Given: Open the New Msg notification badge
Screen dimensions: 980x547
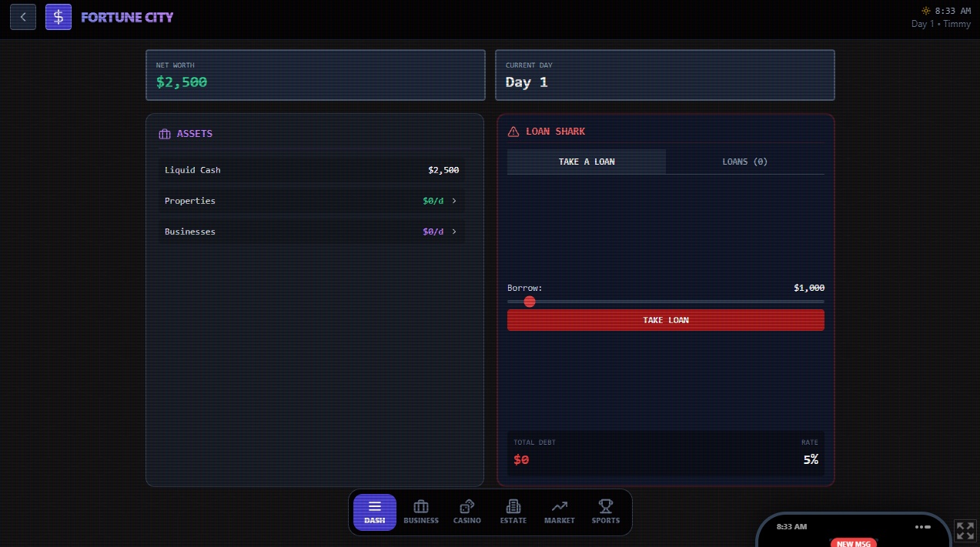Looking at the screenshot, I should tap(854, 543).
